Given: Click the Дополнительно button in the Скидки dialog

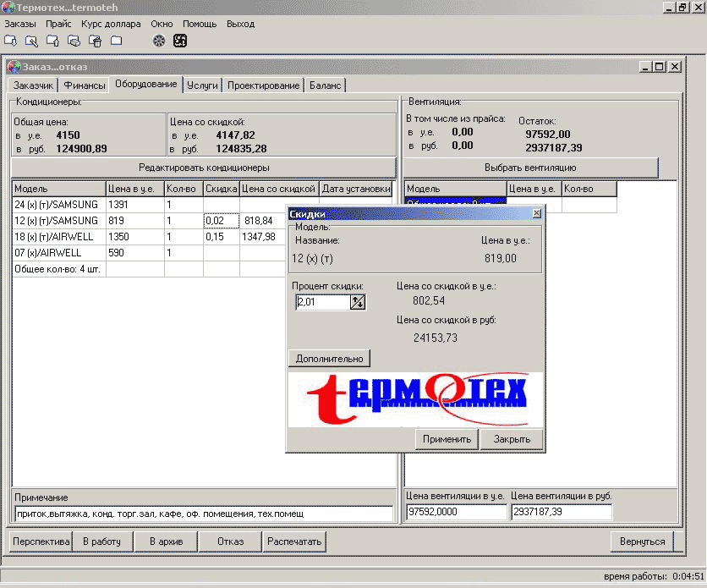Looking at the screenshot, I should pyautogui.click(x=329, y=359).
